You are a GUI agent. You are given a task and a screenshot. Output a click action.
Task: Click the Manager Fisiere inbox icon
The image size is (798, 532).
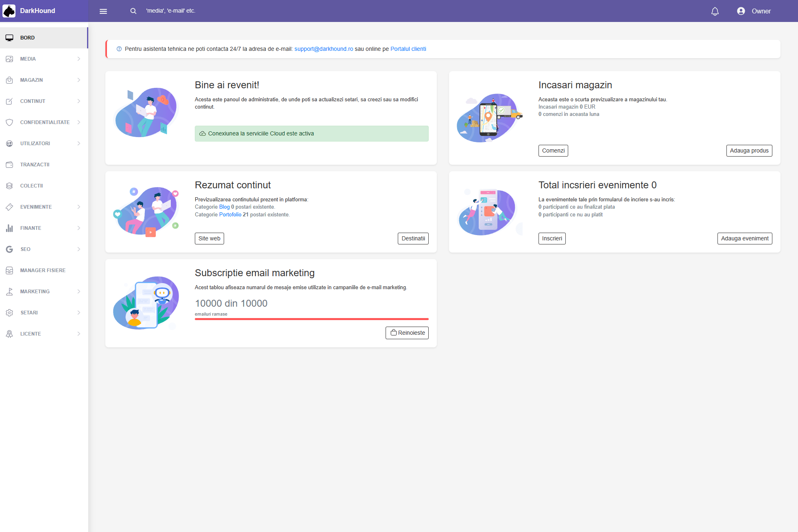9,270
